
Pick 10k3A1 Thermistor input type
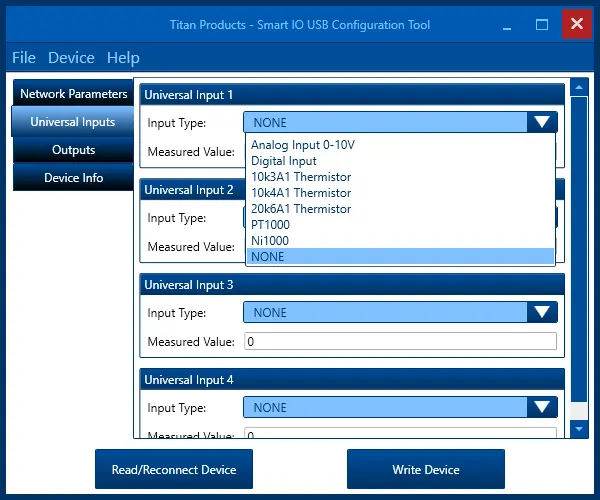[301, 177]
